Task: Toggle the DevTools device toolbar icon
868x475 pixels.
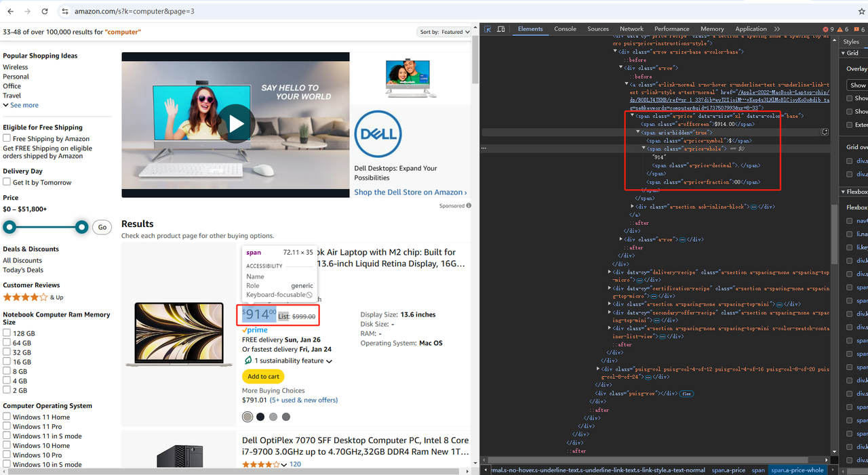Action: (x=501, y=29)
